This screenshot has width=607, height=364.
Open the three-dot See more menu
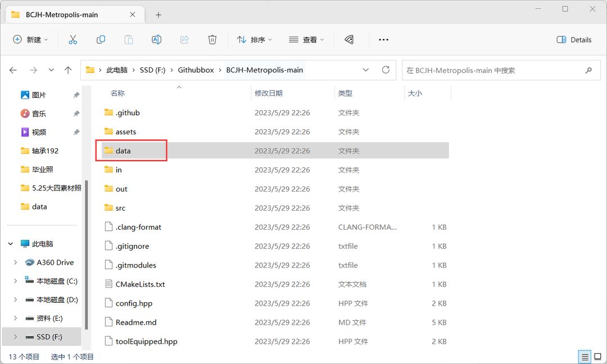click(x=384, y=39)
